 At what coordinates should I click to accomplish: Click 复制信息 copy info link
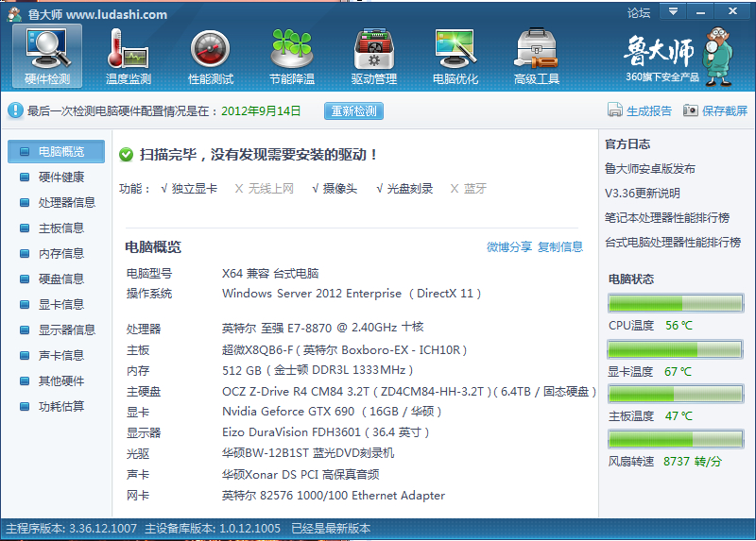560,247
